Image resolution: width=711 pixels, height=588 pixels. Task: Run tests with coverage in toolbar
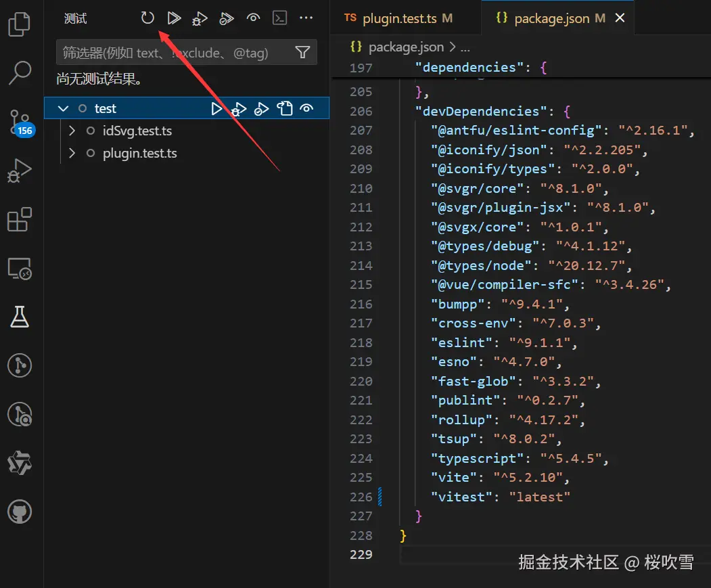click(226, 18)
